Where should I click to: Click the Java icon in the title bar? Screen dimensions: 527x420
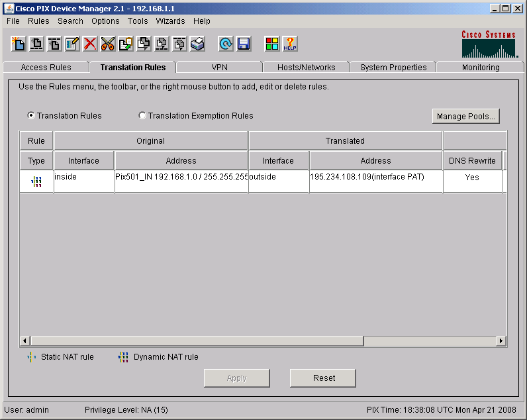click(9, 9)
